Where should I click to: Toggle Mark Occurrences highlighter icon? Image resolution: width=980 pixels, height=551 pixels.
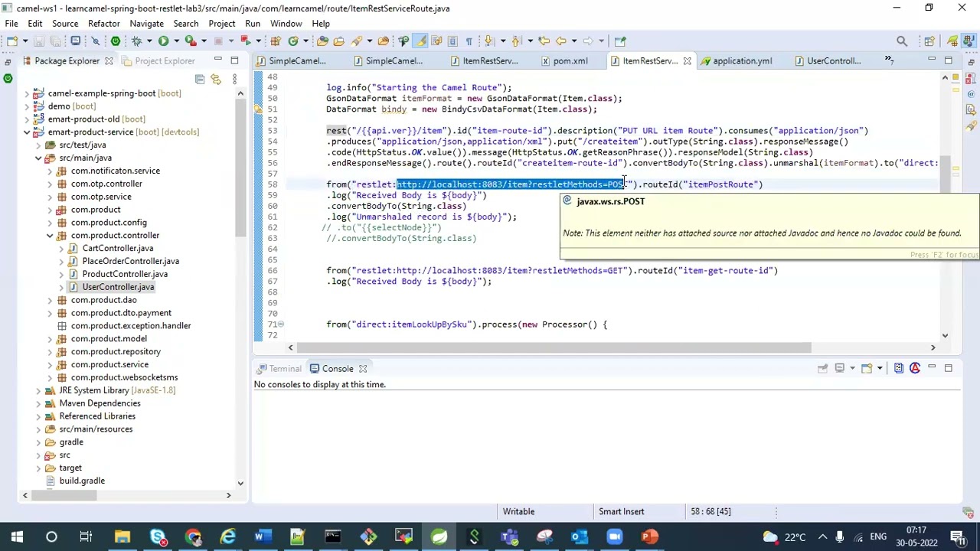pos(420,41)
